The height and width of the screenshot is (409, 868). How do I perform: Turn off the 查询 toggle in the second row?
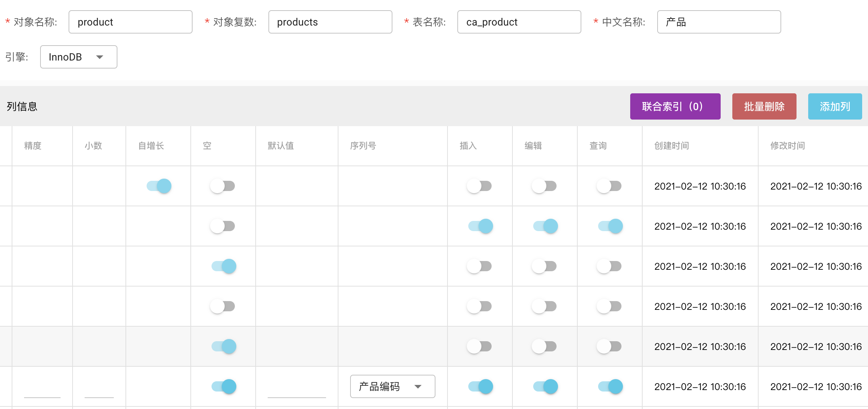[609, 226]
